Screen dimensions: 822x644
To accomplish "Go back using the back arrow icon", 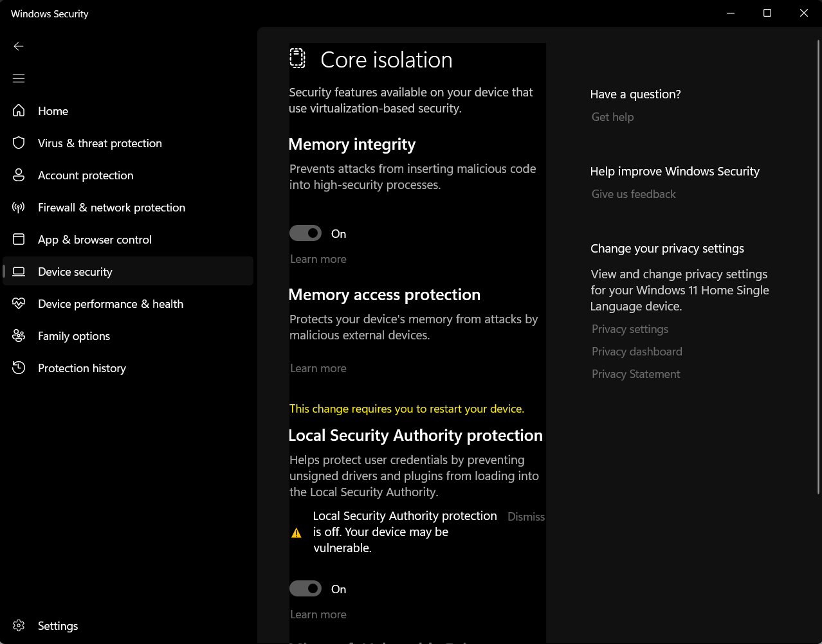I will coord(19,46).
